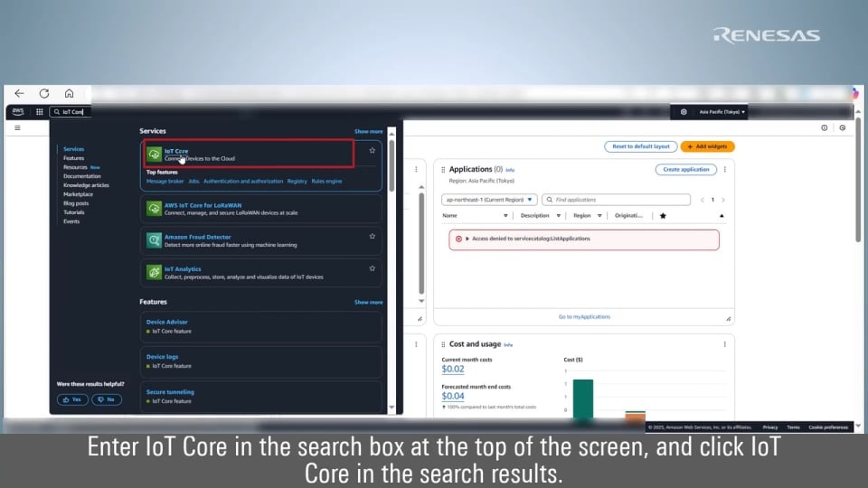Click Add widgets button

(707, 146)
